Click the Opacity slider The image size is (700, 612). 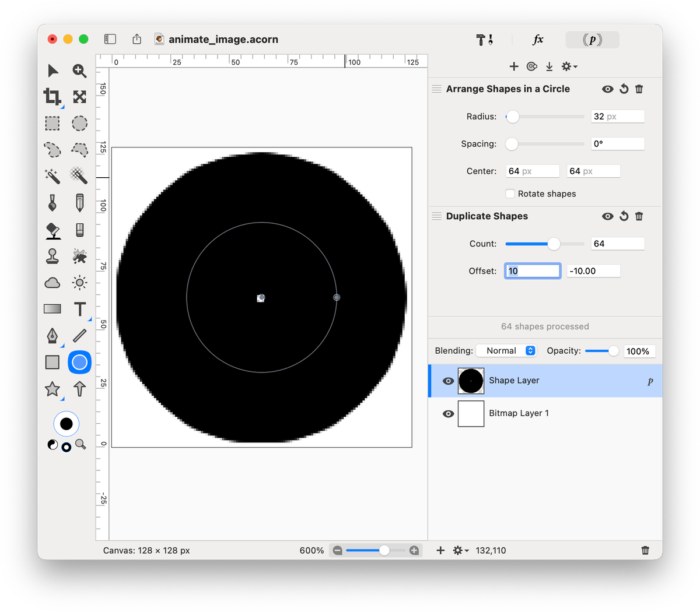click(601, 351)
